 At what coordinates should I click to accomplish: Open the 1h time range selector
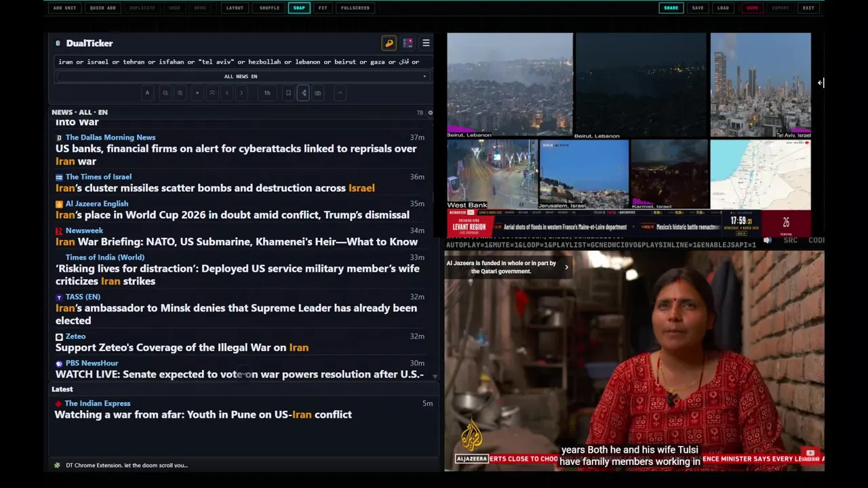coord(267,93)
